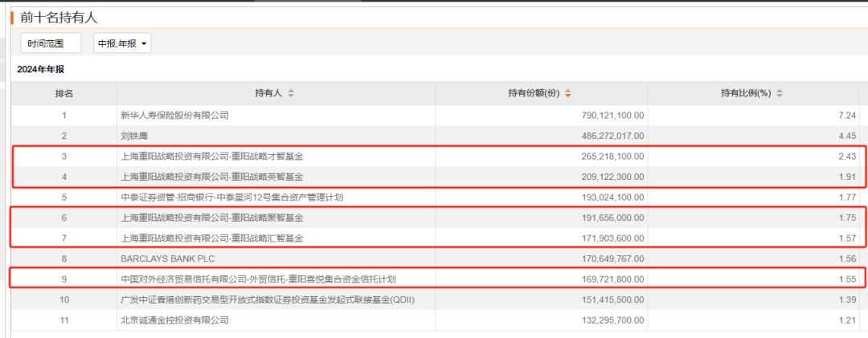Select the 前十名持有人 section title

[x=59, y=18]
